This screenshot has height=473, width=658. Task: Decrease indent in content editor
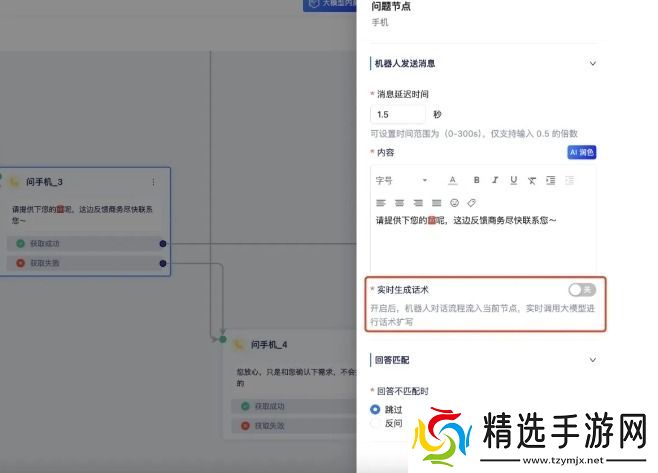569,180
